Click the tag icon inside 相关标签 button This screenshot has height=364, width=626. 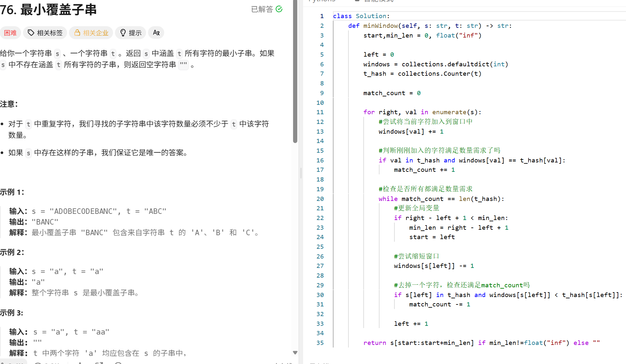pyautogui.click(x=31, y=32)
